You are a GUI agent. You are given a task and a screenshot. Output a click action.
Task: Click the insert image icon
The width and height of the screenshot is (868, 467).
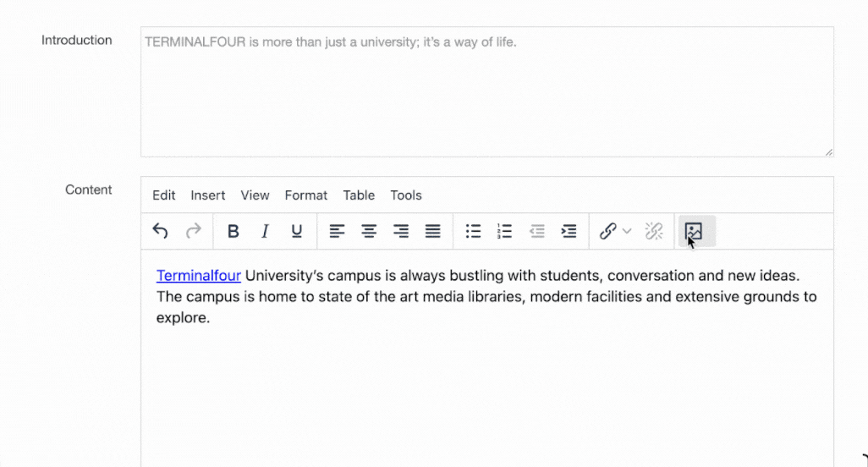(694, 231)
